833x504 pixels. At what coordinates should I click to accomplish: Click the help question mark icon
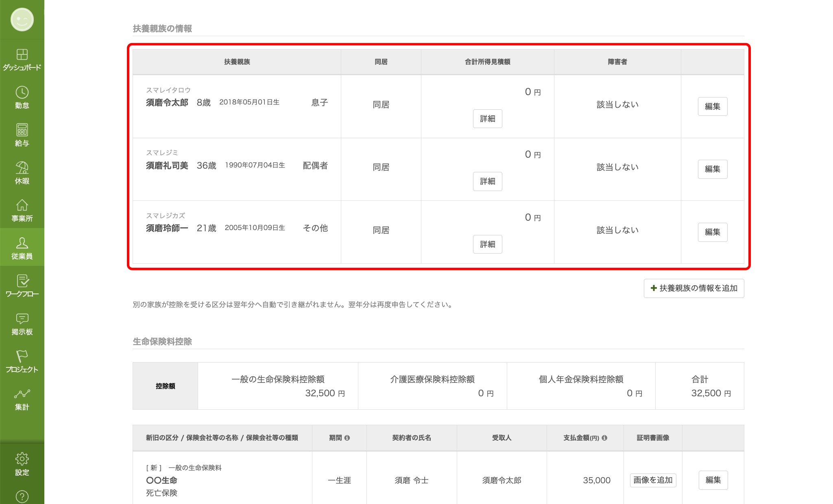pyautogui.click(x=22, y=496)
